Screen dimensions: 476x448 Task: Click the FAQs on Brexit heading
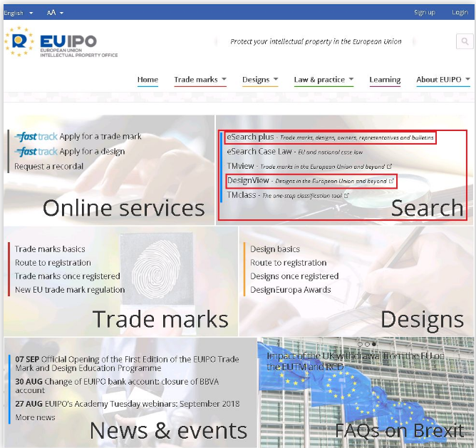(x=399, y=431)
